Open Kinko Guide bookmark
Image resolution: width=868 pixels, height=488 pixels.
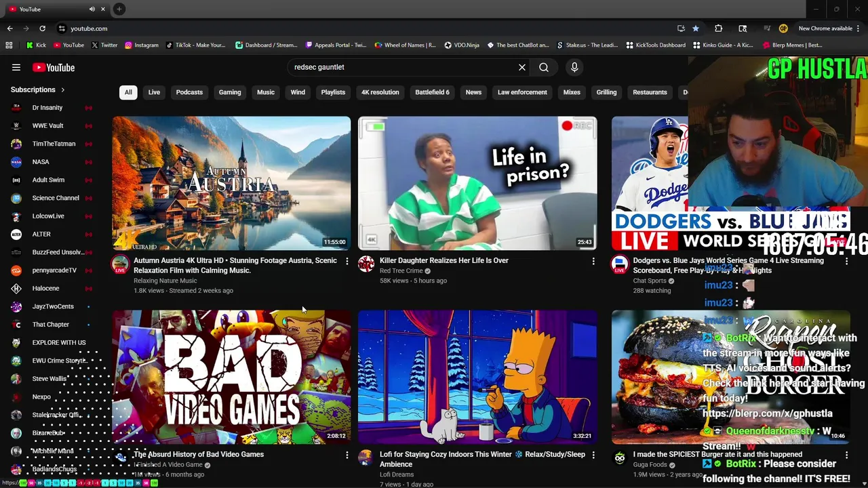click(x=723, y=45)
